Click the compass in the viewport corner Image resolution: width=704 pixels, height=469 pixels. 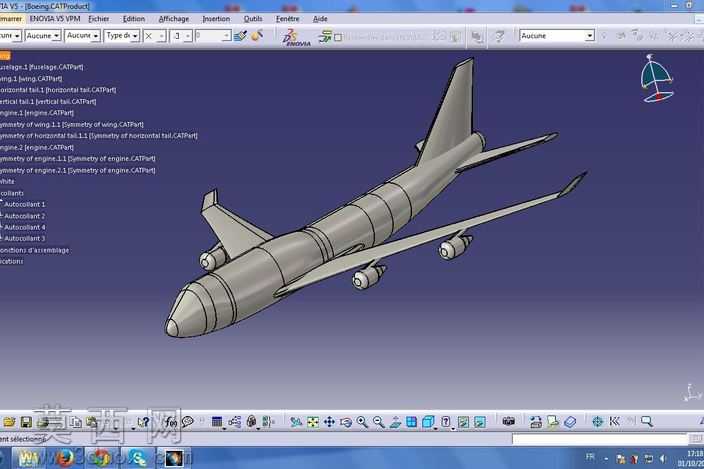(x=656, y=79)
